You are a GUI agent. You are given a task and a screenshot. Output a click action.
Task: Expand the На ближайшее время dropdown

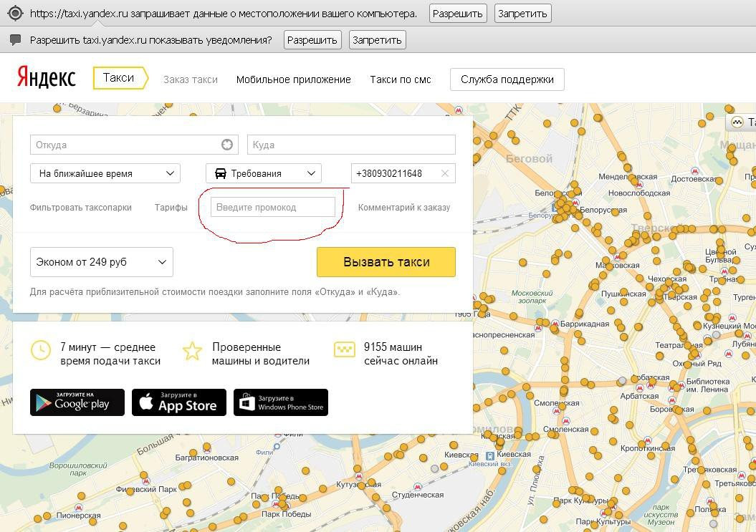click(x=105, y=173)
